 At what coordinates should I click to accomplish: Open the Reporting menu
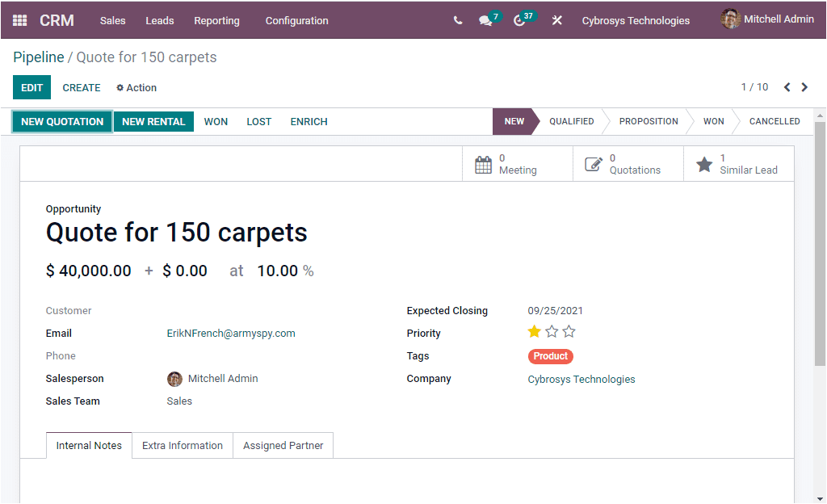[x=216, y=20]
